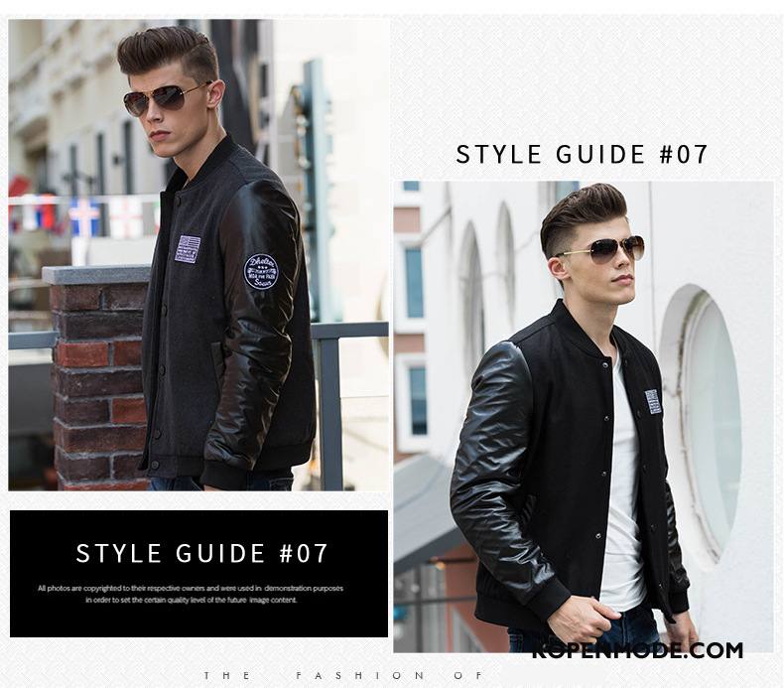Click the copyright notice text in the black banner
Image resolution: width=784 pixels, height=688 pixels.
point(191,594)
